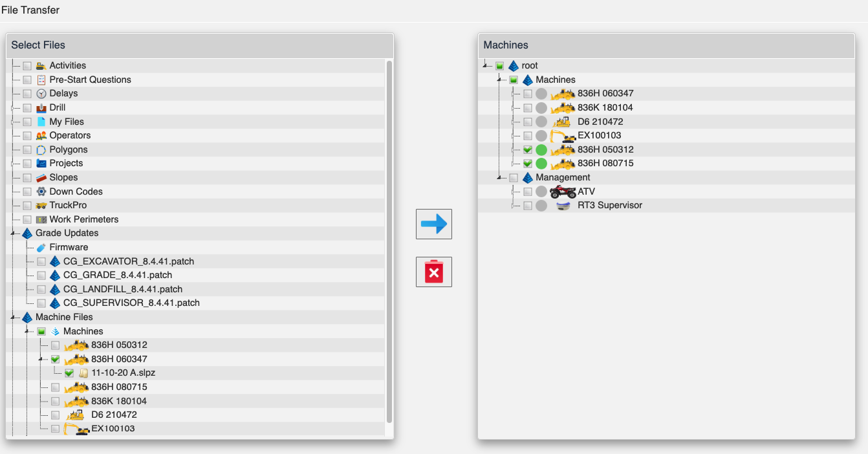Screen dimensions: 868x454
Task: Check the Delays checkbox
Action: point(27,94)
